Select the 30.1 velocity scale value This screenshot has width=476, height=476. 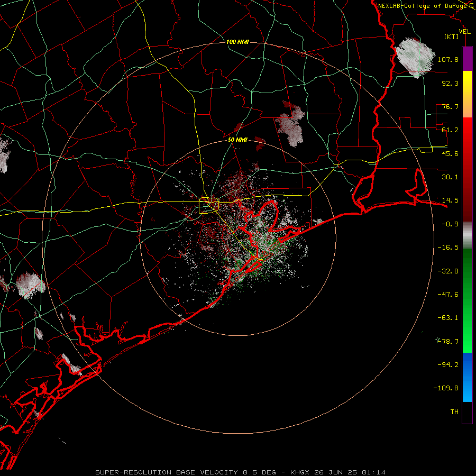click(450, 177)
